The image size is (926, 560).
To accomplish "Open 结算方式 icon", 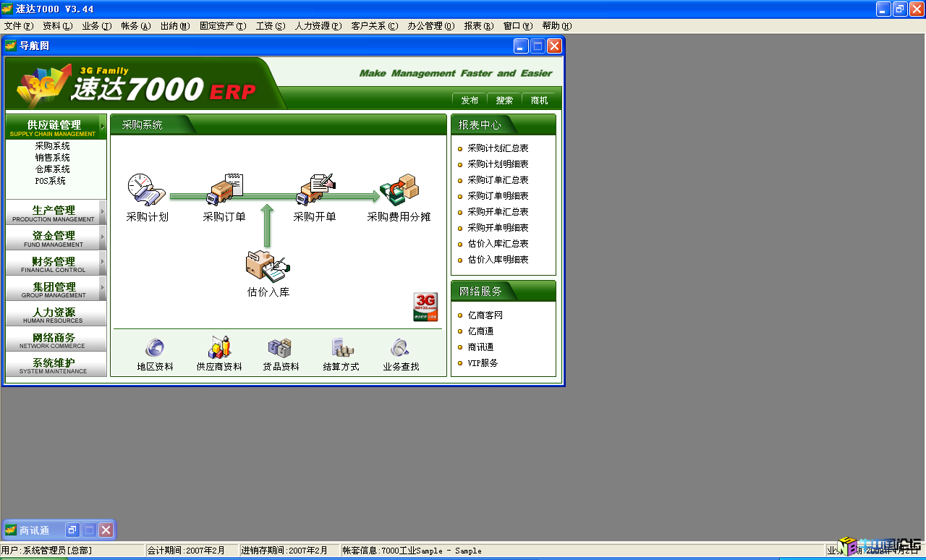I will point(341,348).
